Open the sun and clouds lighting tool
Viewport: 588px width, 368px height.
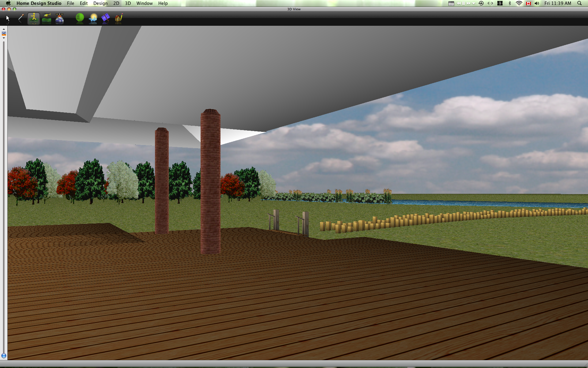point(93,18)
